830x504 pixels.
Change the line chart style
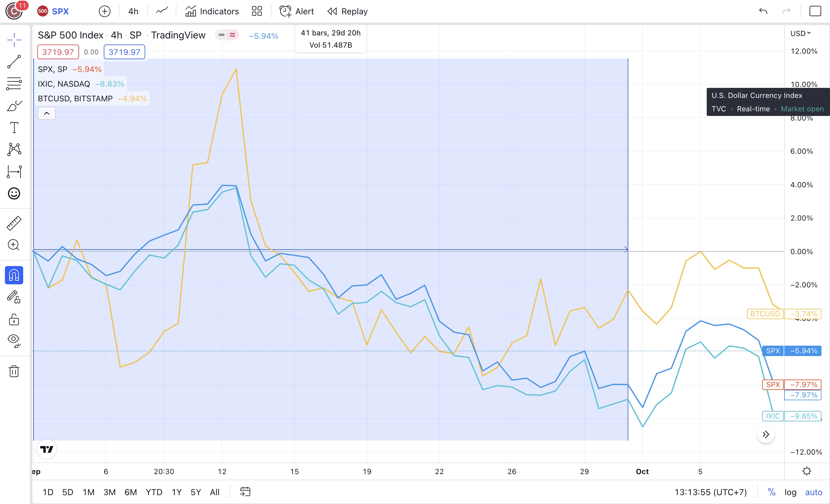click(162, 11)
